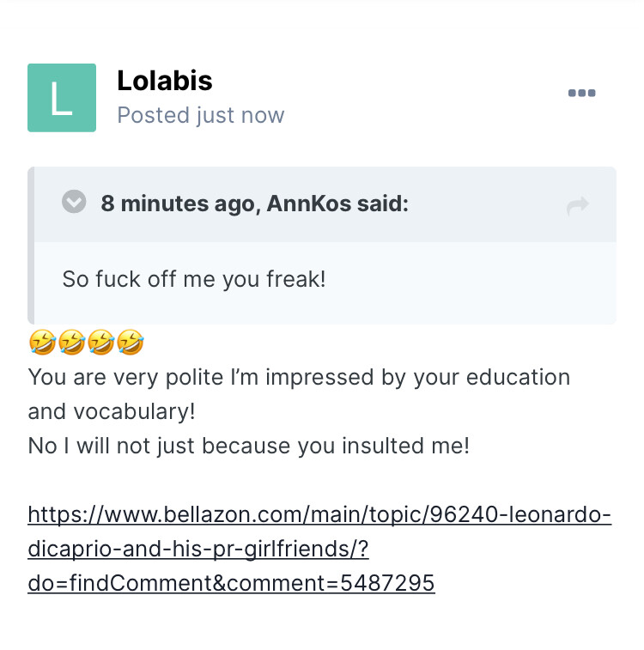Open the bellazon.com topic link
The width and height of the screenshot is (644, 650).
coord(319,514)
